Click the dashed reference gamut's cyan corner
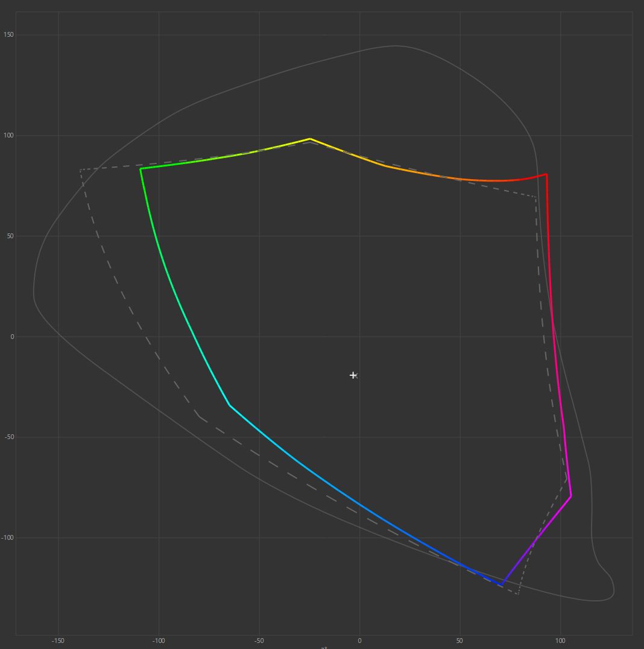Image resolution: width=644 pixels, height=649 pixels. 198,416
